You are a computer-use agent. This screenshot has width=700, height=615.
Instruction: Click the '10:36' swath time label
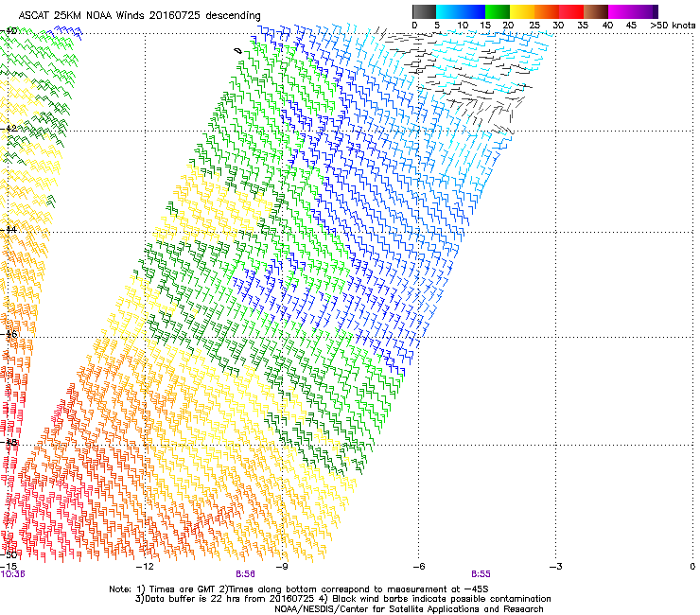pyautogui.click(x=12, y=574)
